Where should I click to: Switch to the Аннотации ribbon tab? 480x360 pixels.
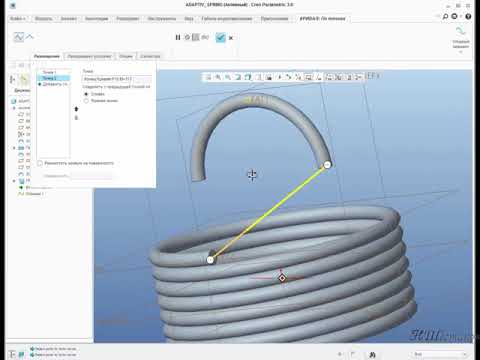(x=97, y=19)
